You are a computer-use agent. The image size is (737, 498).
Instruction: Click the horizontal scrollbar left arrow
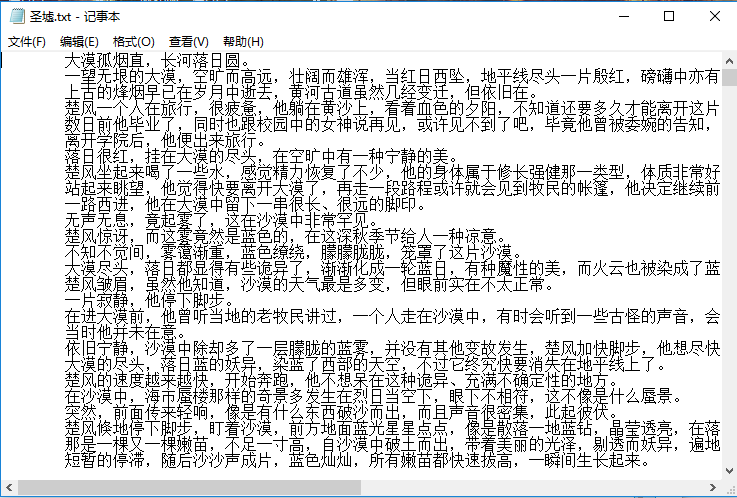click(x=8, y=487)
